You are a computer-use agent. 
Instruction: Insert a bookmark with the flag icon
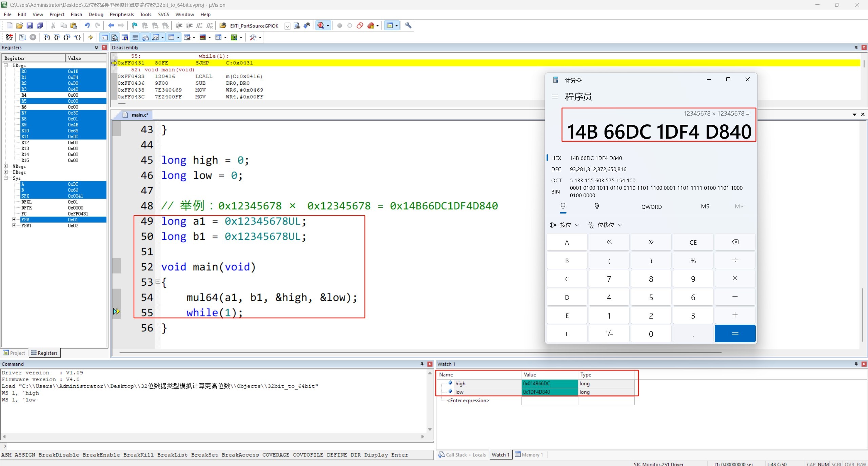[x=135, y=25]
